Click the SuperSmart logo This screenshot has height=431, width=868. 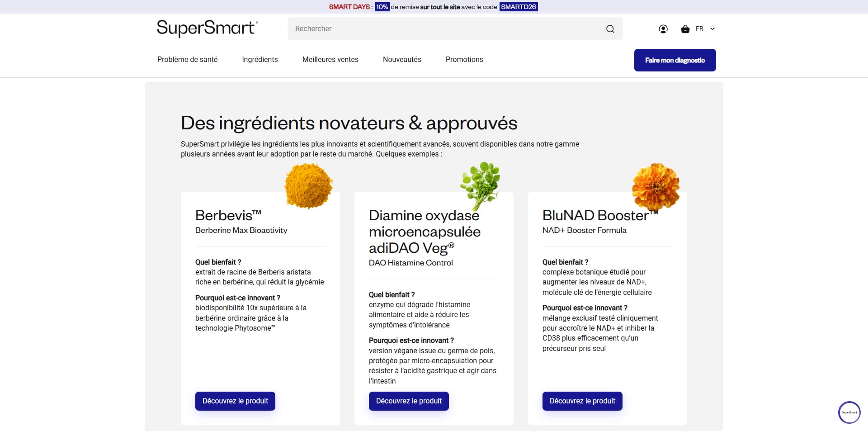tap(208, 28)
